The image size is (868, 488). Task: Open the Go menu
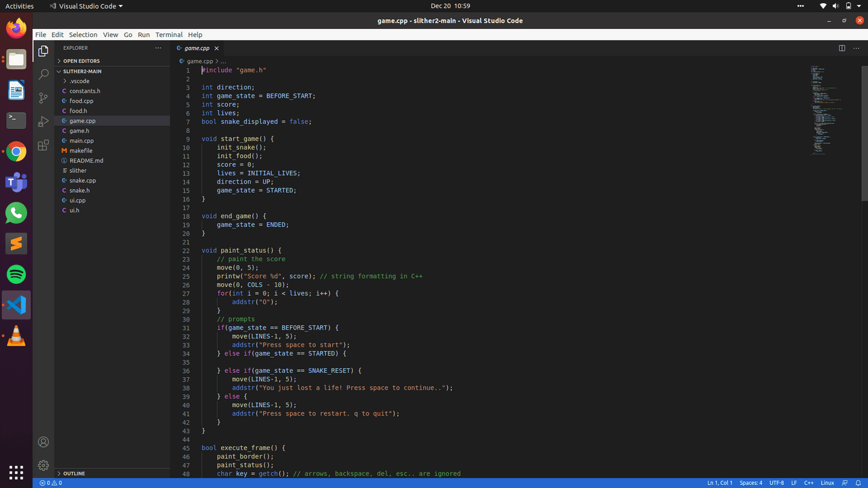pos(128,35)
